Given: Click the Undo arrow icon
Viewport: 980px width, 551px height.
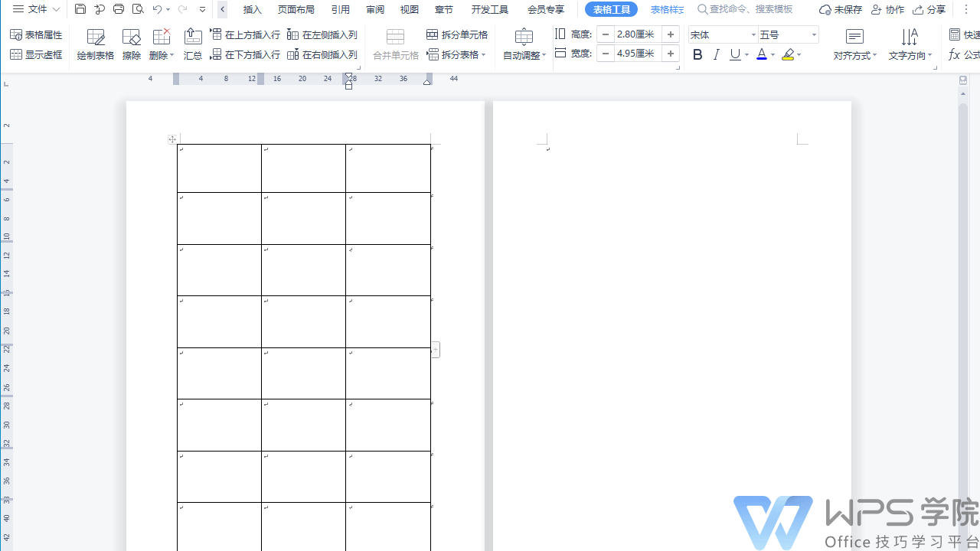Looking at the screenshot, I should [157, 9].
